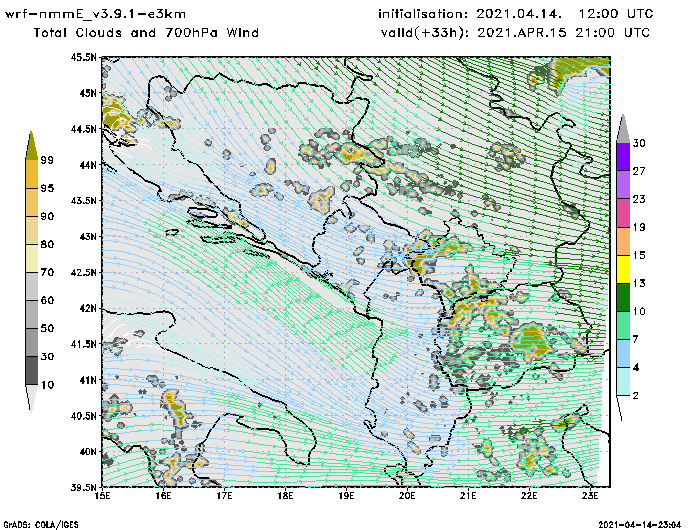Image resolution: width=700 pixels, height=530 pixels.
Task: Click the 23 wind legend label
Action: pos(639,199)
